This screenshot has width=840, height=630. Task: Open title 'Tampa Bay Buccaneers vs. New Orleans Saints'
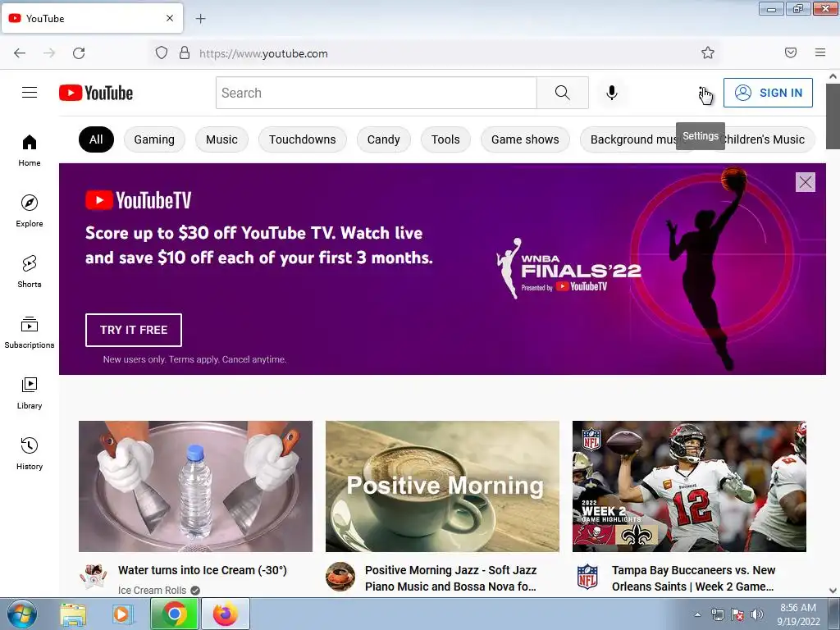pyautogui.click(x=693, y=578)
